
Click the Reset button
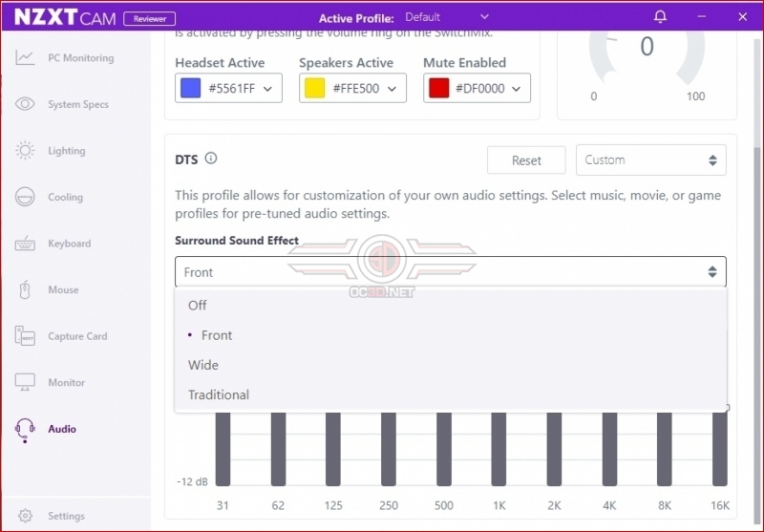tap(526, 160)
